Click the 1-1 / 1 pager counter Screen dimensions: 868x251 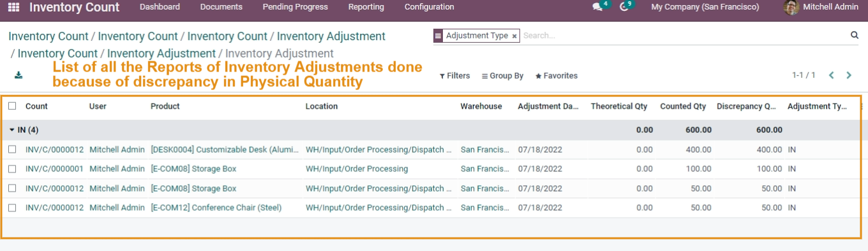point(804,75)
